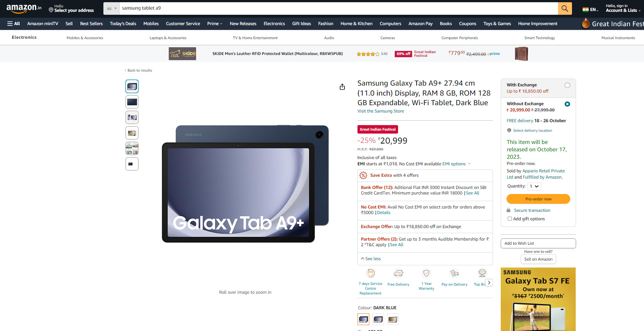Open Today's Deals in navigation bar
This screenshot has width=644, height=331.
pos(123,24)
